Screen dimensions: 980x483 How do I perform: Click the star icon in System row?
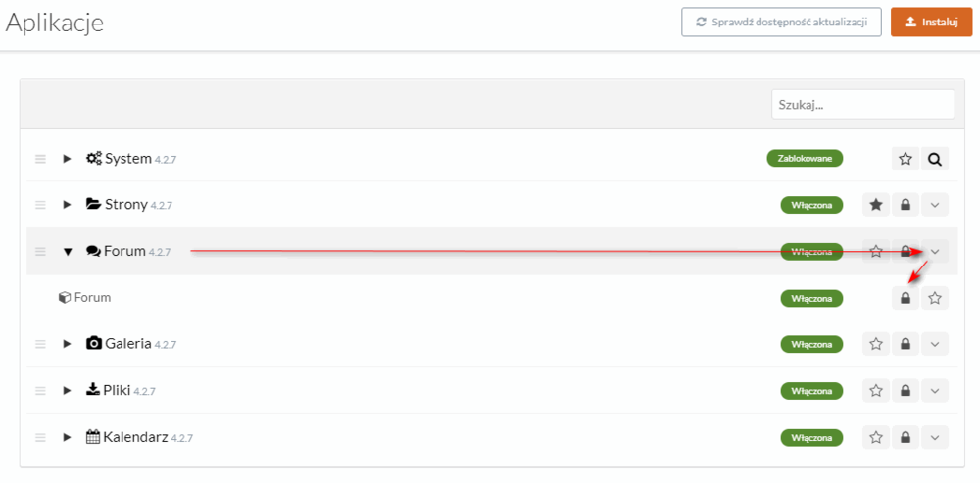pyautogui.click(x=906, y=159)
